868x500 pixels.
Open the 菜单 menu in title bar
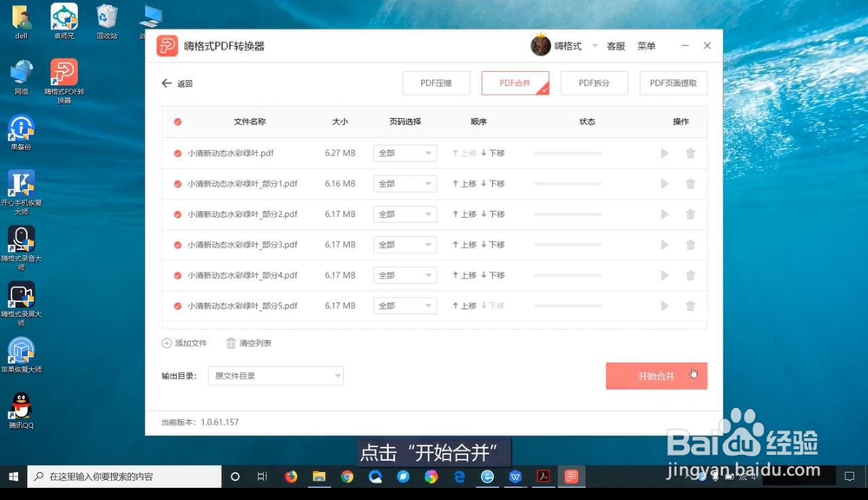click(x=646, y=46)
